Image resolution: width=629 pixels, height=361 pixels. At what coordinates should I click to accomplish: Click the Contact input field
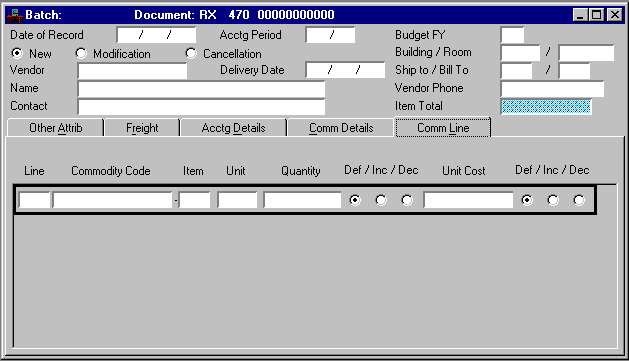point(201,107)
